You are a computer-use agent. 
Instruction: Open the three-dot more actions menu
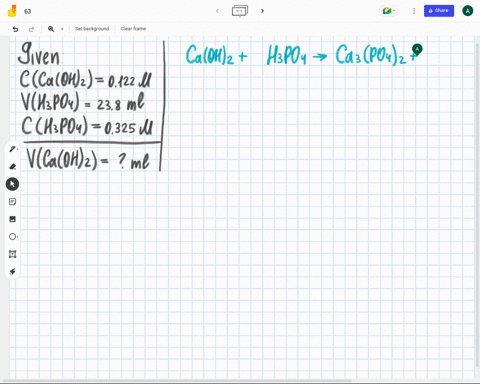pos(414,11)
